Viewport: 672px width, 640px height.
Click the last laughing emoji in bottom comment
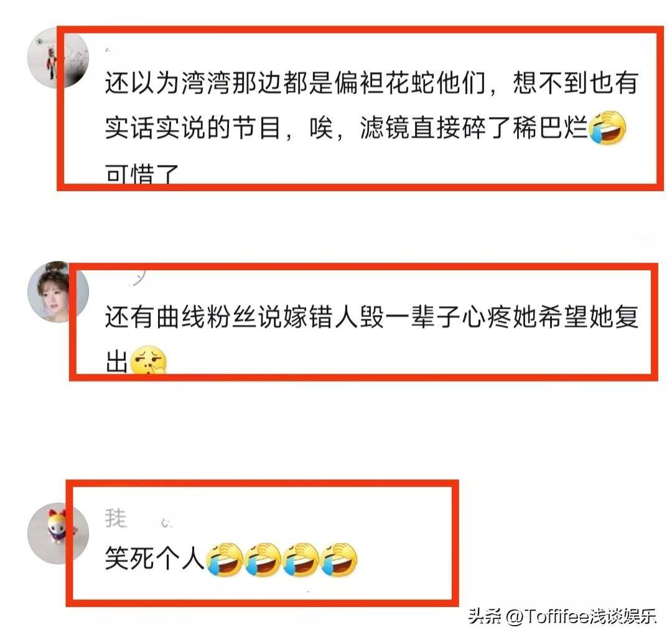pos(338,560)
